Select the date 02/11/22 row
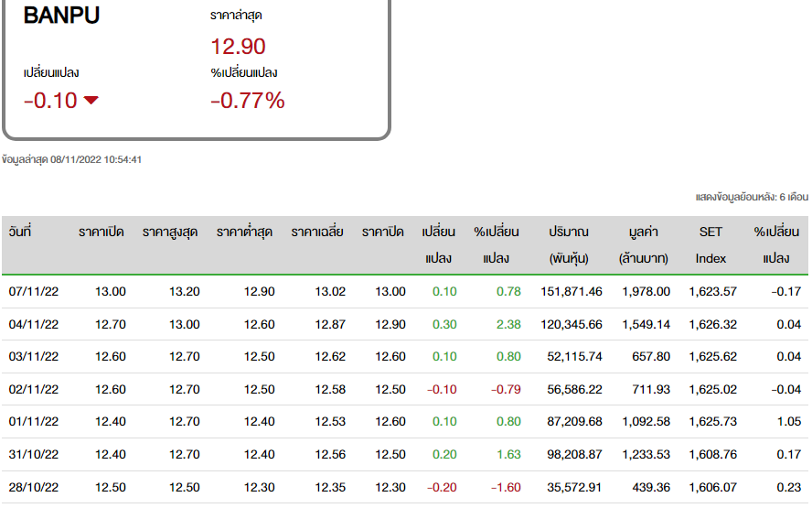The width and height of the screenshot is (812, 508). [x=405, y=389]
